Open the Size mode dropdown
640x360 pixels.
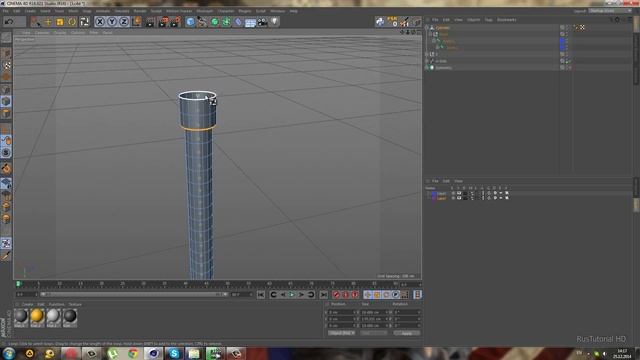[373, 333]
